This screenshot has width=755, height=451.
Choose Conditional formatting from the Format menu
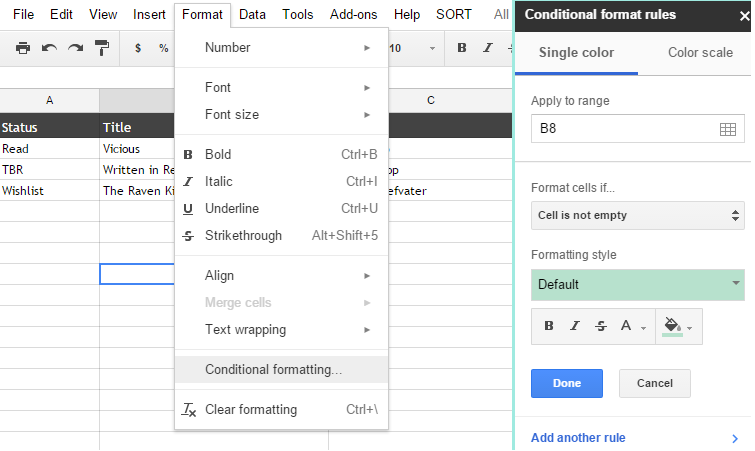(x=273, y=369)
